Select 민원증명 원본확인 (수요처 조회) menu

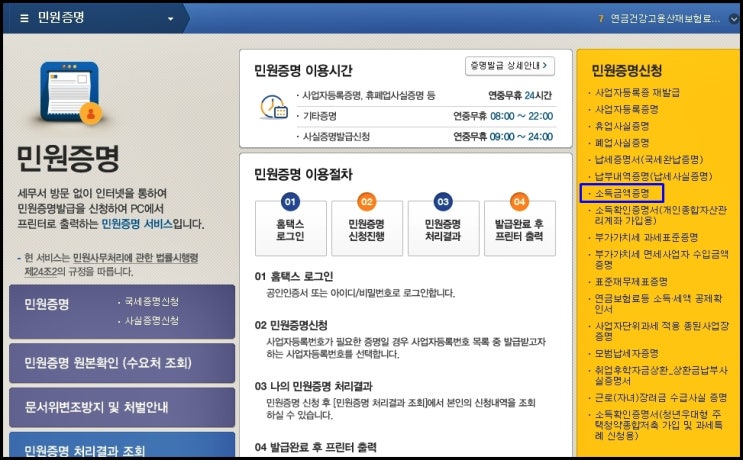(122, 363)
